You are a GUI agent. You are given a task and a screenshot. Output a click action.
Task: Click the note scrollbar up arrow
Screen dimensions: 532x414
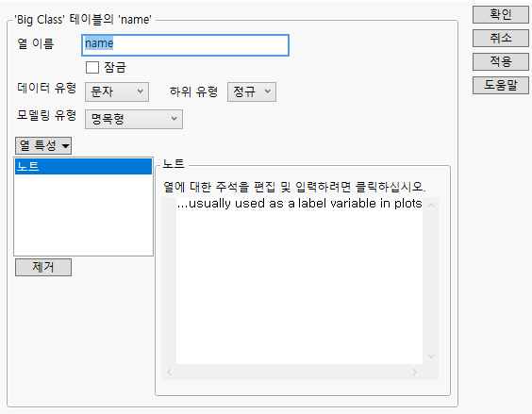coord(431,205)
